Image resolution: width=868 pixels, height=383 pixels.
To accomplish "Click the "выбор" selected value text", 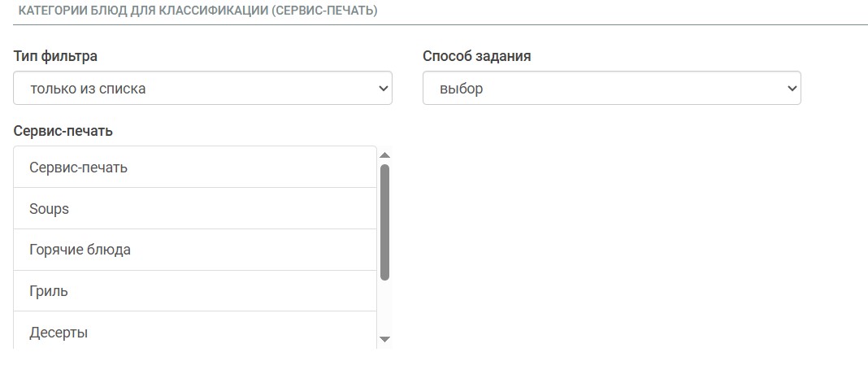I will 461,89.
